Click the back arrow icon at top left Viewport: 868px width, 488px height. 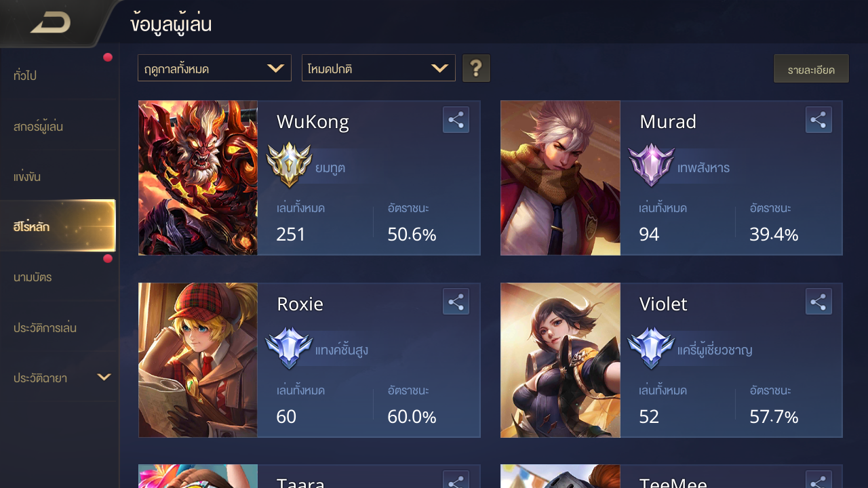pyautogui.click(x=51, y=23)
